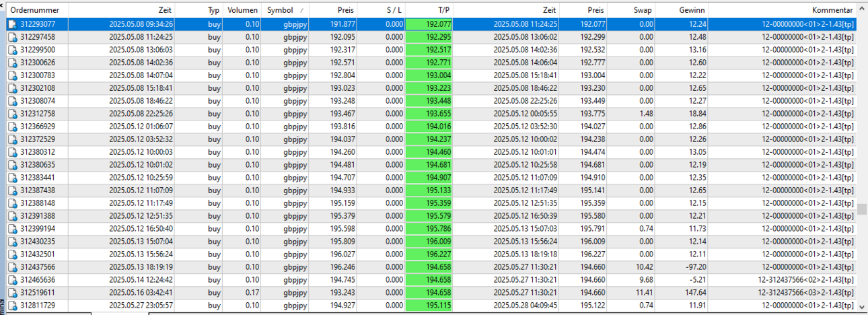Select the open price 193.816
This screenshot has height=315, width=868.
tap(343, 126)
